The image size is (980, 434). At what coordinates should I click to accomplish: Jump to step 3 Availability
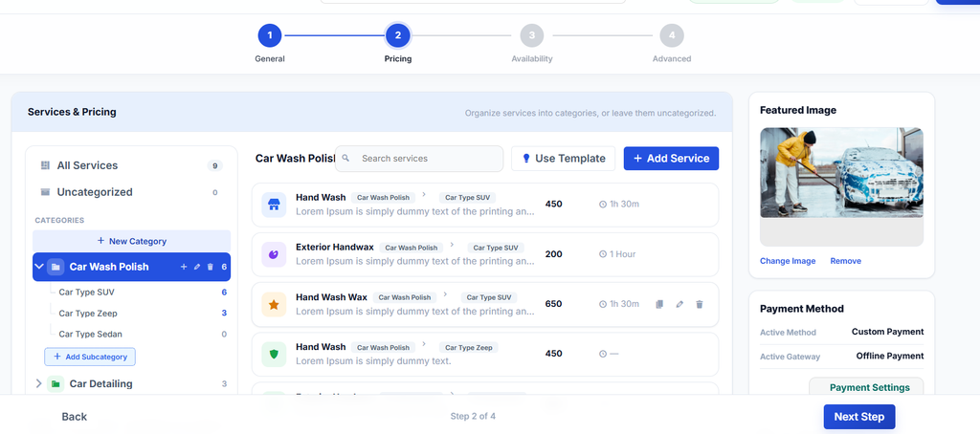(x=532, y=35)
